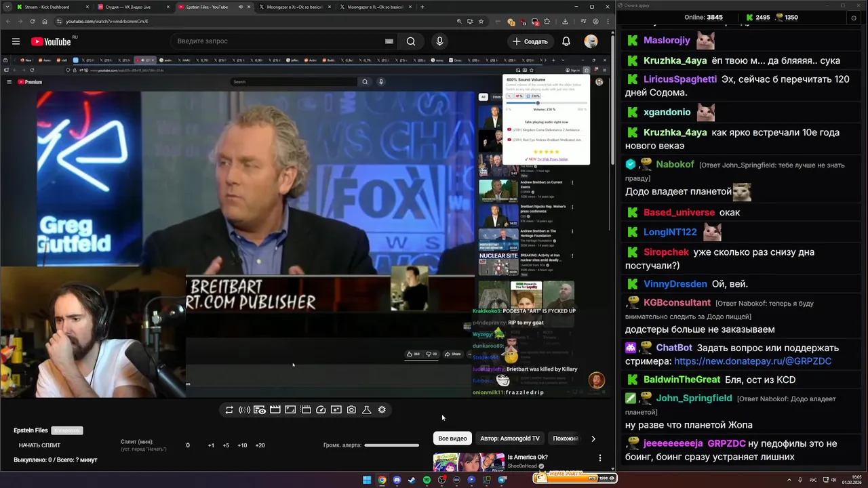Select the Автор: Asmongold TV chip
Screen dimensions: 868x488
(510, 439)
